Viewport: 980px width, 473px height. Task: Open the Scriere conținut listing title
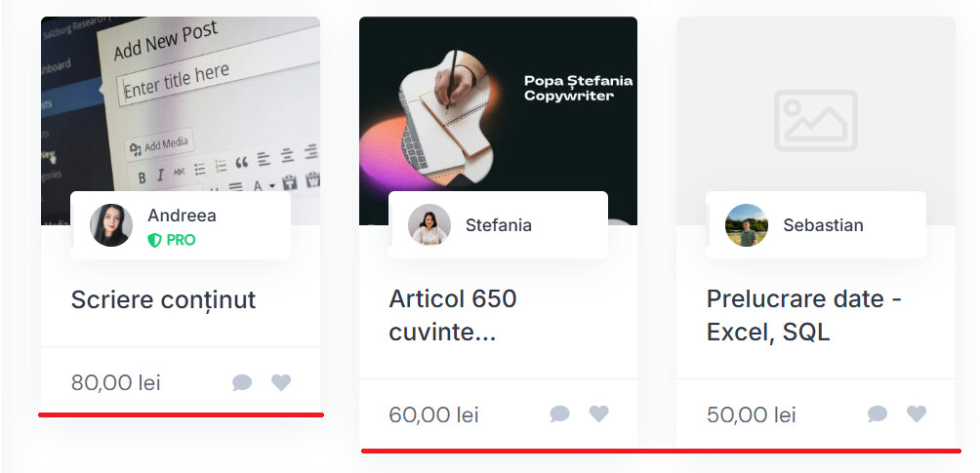click(x=164, y=300)
